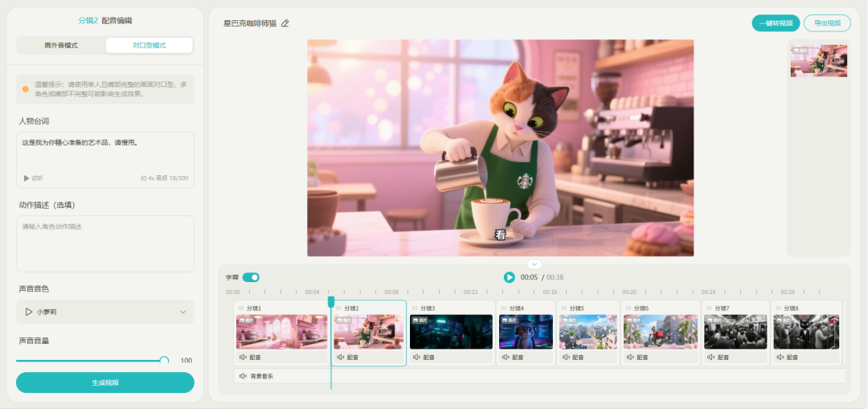The image size is (868, 409).
Task: Select the 分镜5 cherry blossom city thumbnail
Action: click(588, 332)
